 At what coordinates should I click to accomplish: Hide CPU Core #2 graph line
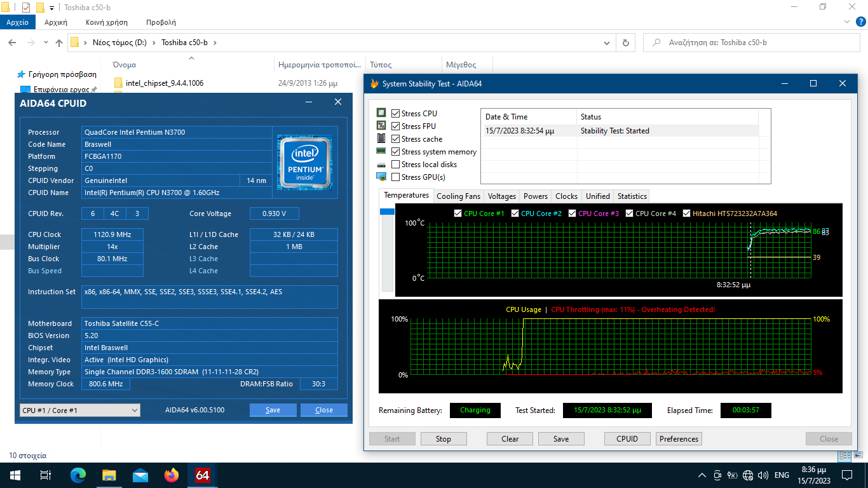(x=515, y=213)
